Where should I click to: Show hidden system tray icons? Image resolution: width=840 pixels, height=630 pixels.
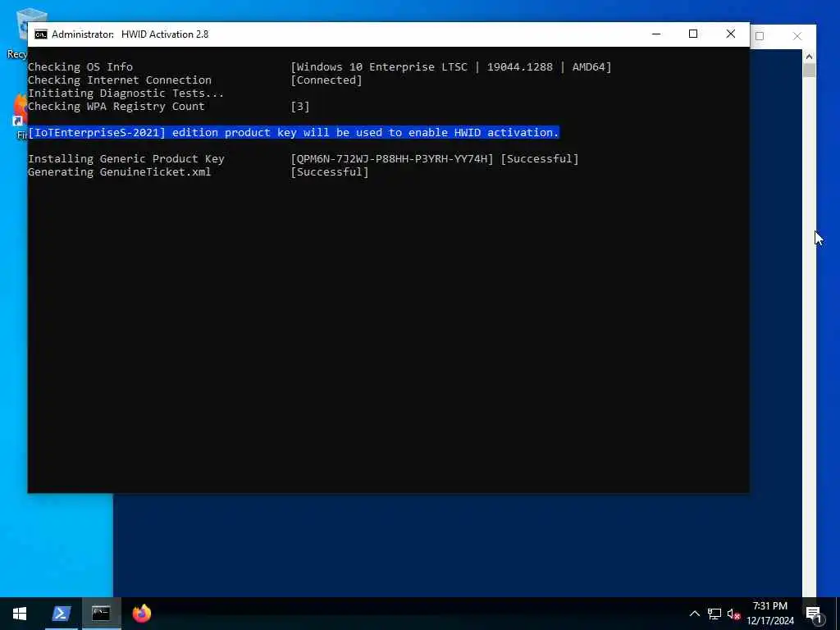[x=694, y=614]
